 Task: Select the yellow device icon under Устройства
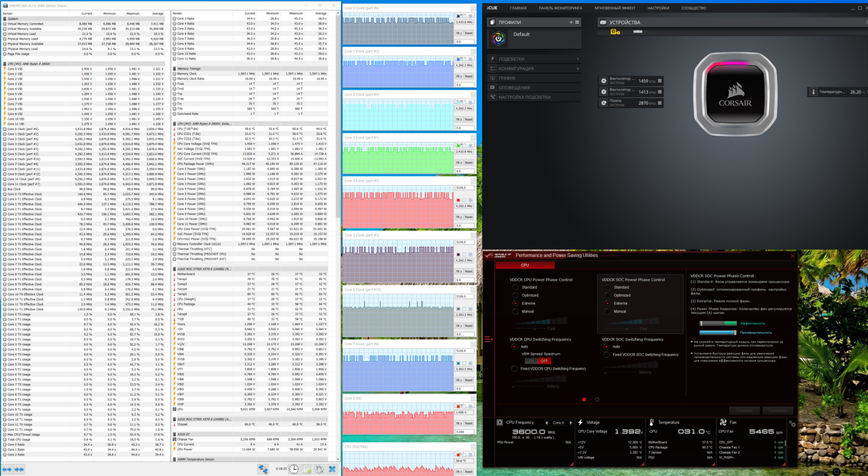[615, 32]
